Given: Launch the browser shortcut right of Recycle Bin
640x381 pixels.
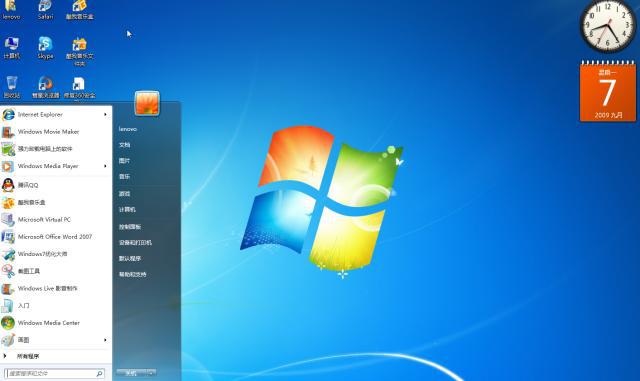Looking at the screenshot, I should [45, 87].
